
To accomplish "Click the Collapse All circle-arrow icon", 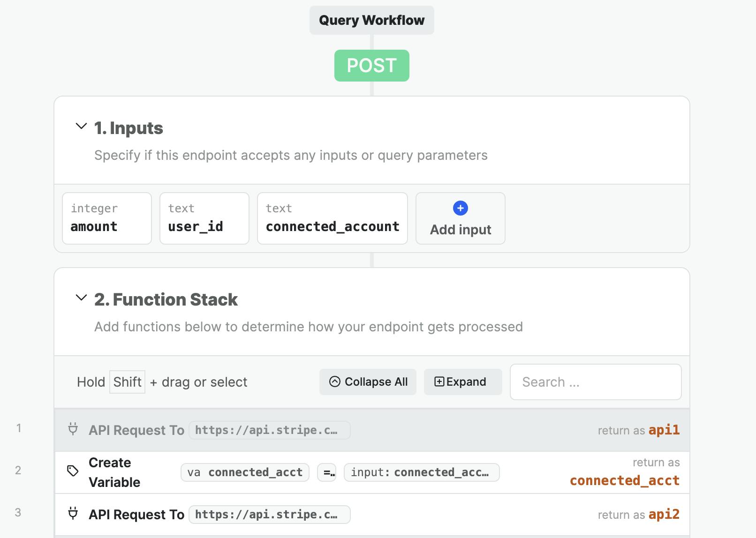I will pyautogui.click(x=334, y=382).
